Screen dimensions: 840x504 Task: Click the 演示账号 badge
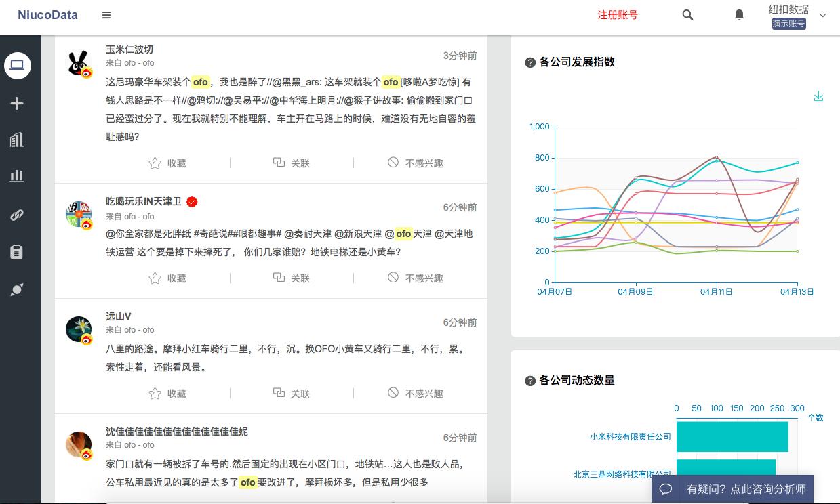coord(788,24)
